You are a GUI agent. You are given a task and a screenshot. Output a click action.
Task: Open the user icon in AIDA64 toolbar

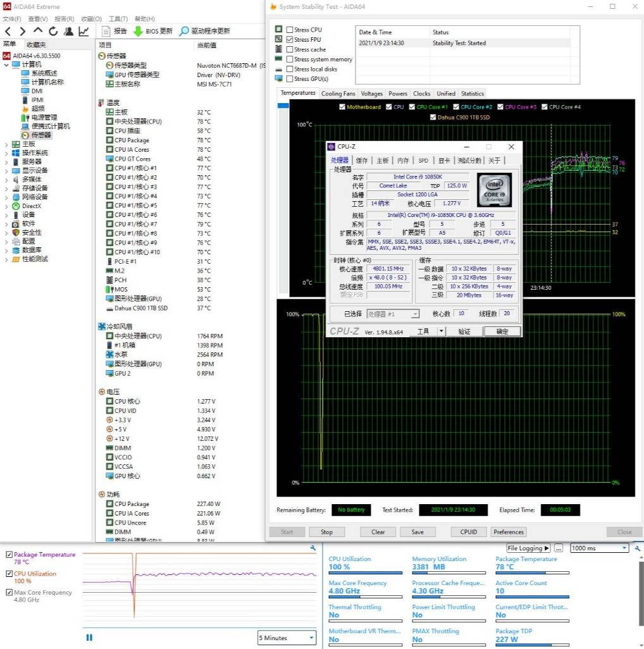click(x=68, y=31)
